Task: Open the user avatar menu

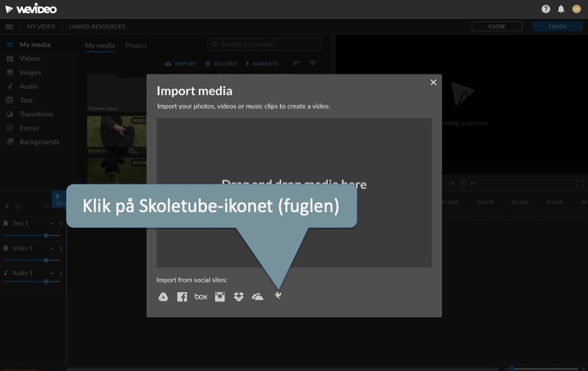Action: tap(576, 9)
